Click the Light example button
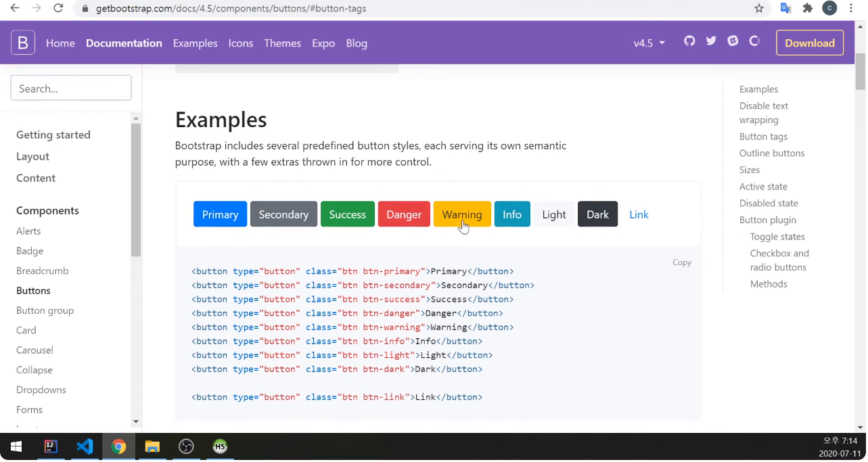The height and width of the screenshot is (462, 868). [x=554, y=214]
